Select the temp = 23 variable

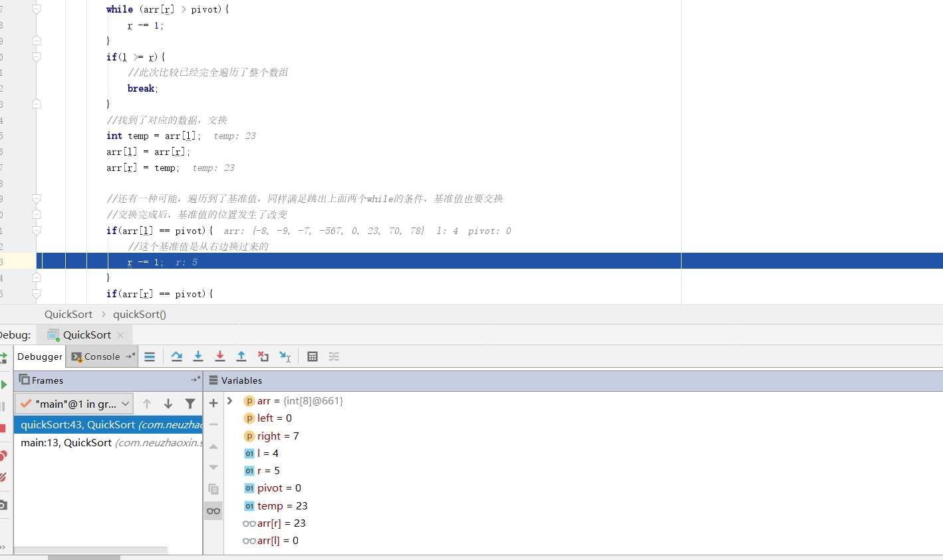click(x=276, y=505)
